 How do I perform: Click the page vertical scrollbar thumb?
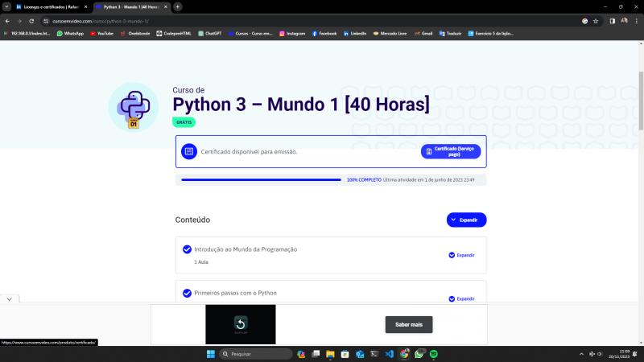tap(641, 101)
